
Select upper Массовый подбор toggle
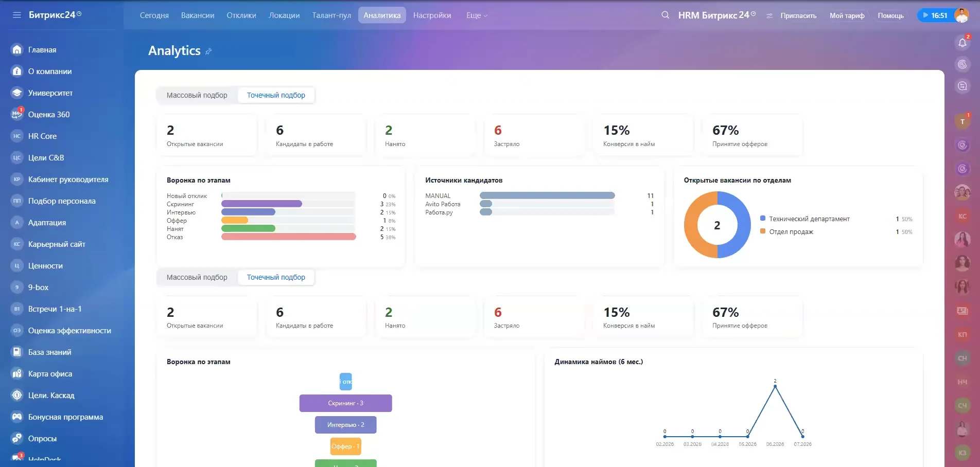click(x=197, y=95)
